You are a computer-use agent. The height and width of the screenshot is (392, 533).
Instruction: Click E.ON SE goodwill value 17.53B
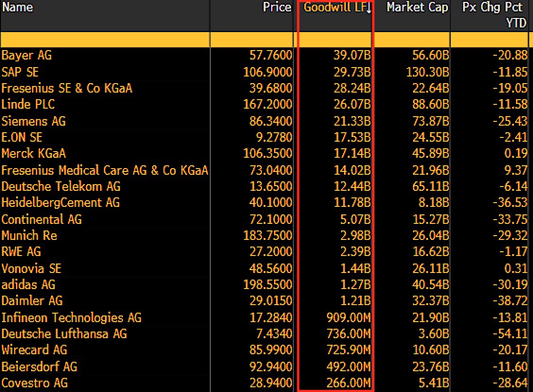point(352,137)
